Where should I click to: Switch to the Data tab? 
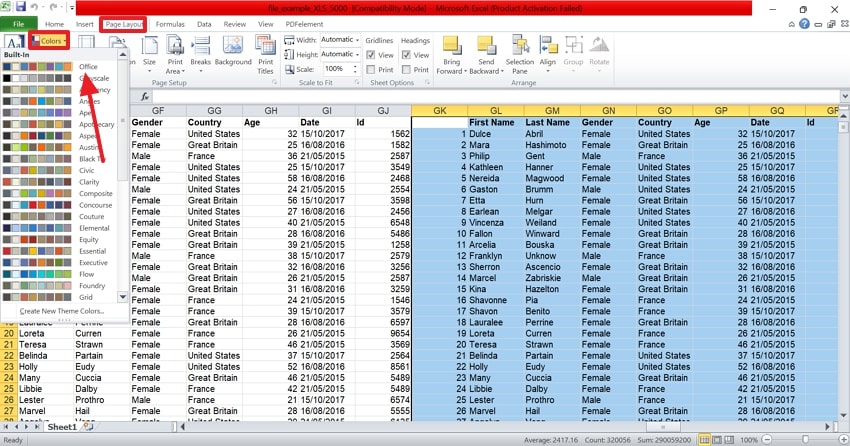[204, 24]
